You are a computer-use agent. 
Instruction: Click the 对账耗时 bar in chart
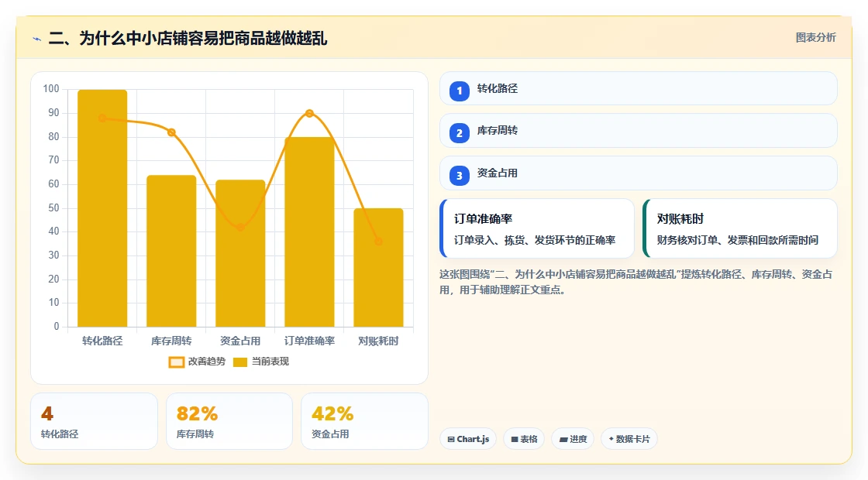[x=378, y=268]
